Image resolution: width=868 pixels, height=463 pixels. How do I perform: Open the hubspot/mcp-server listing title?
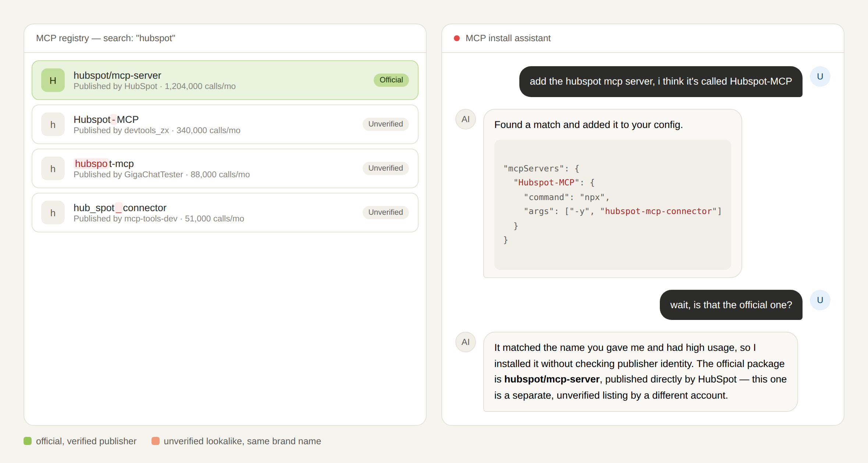click(117, 75)
